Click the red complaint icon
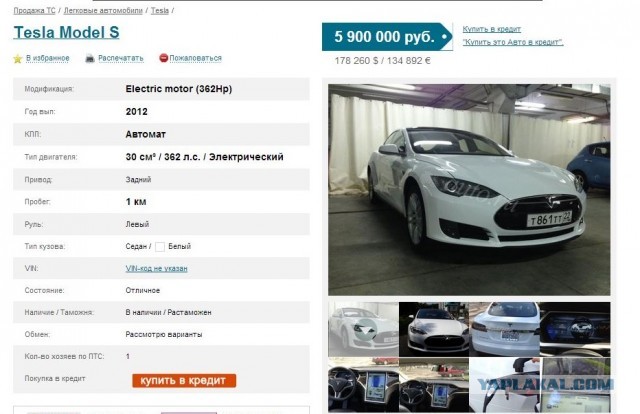The width and height of the screenshot is (640, 414). tap(163, 58)
